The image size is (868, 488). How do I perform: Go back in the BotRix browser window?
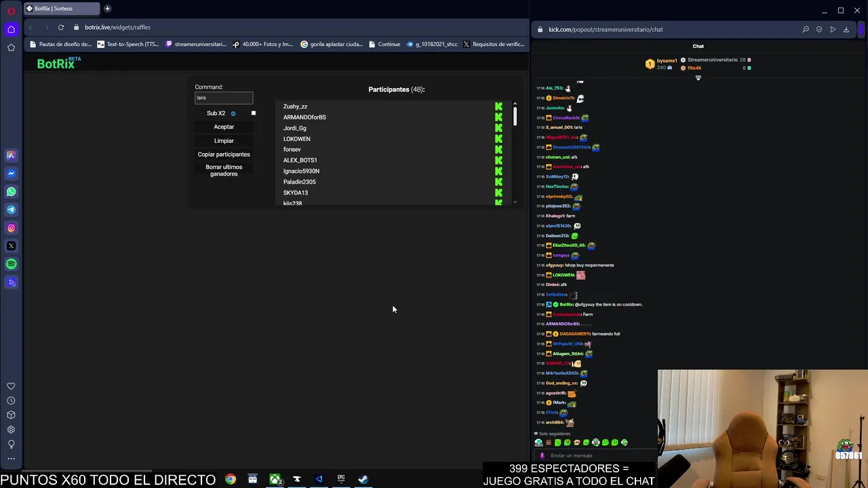(x=30, y=27)
